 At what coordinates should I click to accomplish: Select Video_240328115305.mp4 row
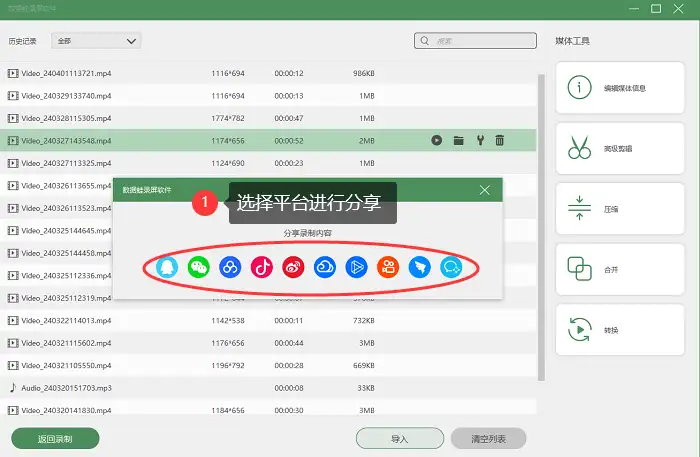268,118
